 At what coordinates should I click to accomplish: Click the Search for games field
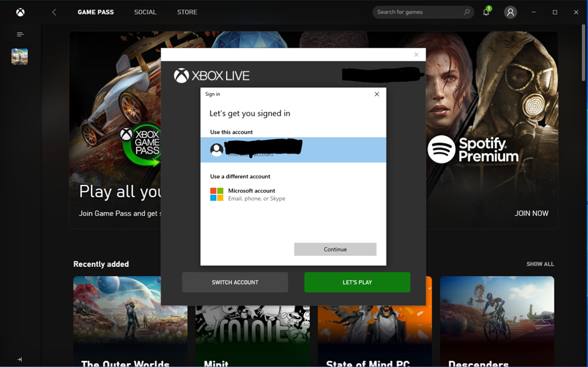pyautogui.click(x=416, y=11)
